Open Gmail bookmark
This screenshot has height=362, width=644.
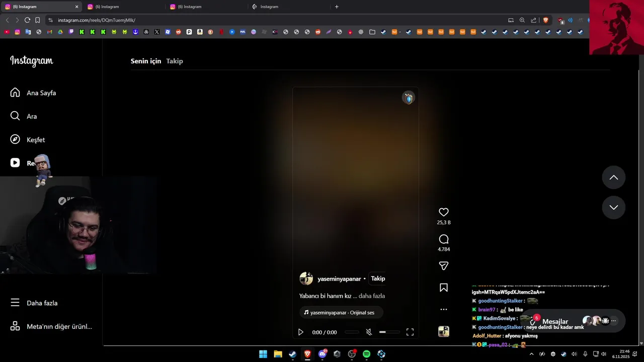[x=49, y=32]
